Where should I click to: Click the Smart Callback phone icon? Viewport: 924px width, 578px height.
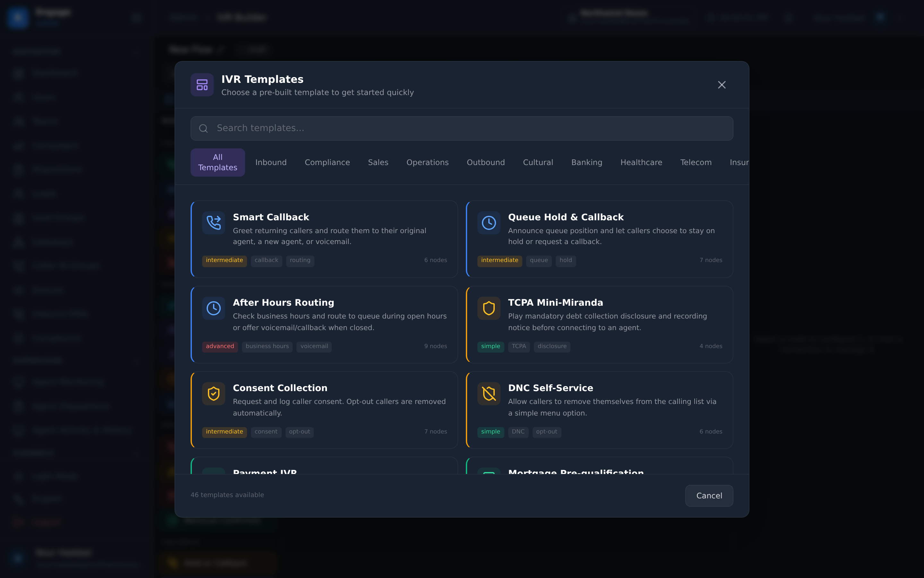click(x=213, y=223)
